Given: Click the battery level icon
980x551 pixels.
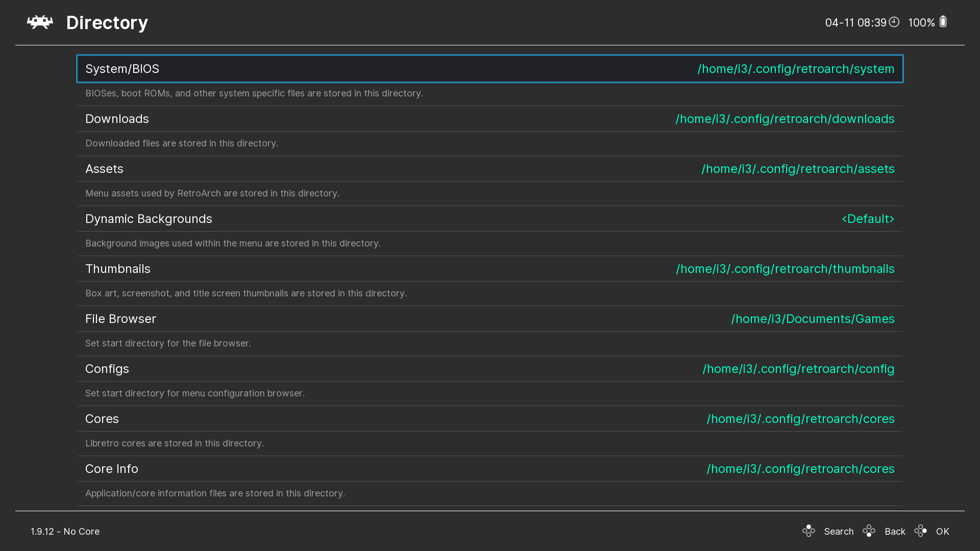Looking at the screenshot, I should pos(943,22).
